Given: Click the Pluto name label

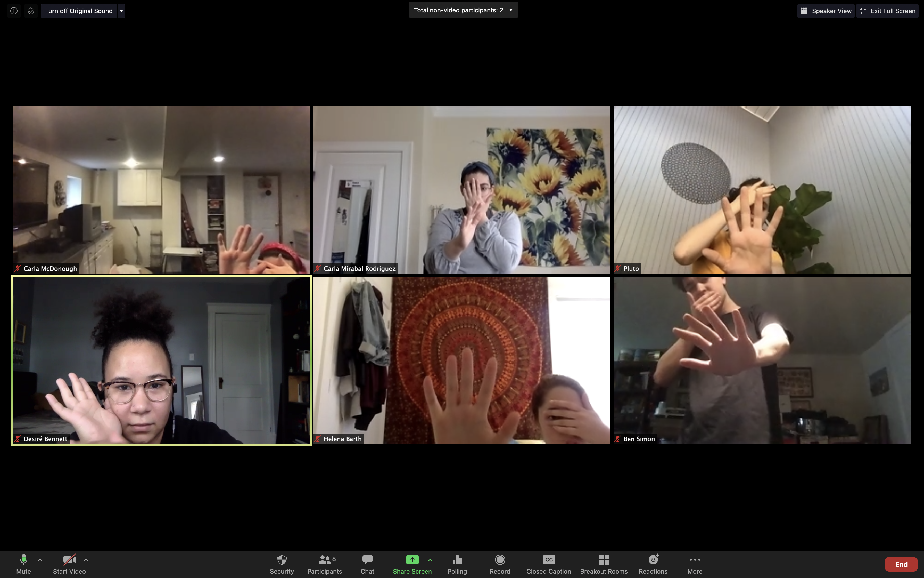Looking at the screenshot, I should click(631, 268).
